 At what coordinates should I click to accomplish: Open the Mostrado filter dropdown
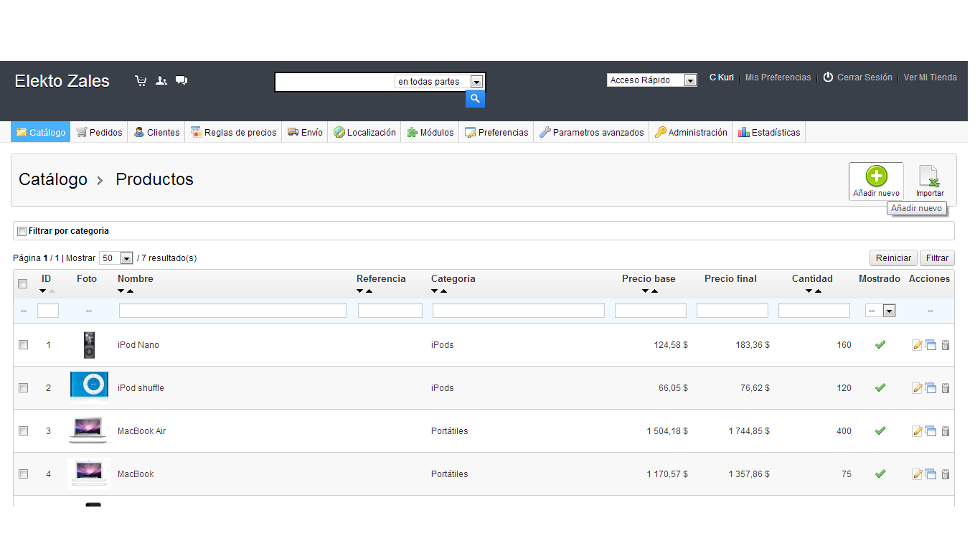(x=880, y=311)
